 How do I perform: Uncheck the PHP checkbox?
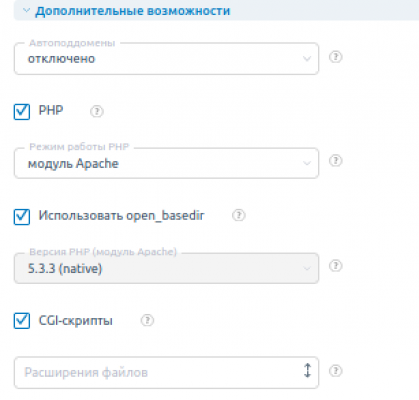point(22,111)
